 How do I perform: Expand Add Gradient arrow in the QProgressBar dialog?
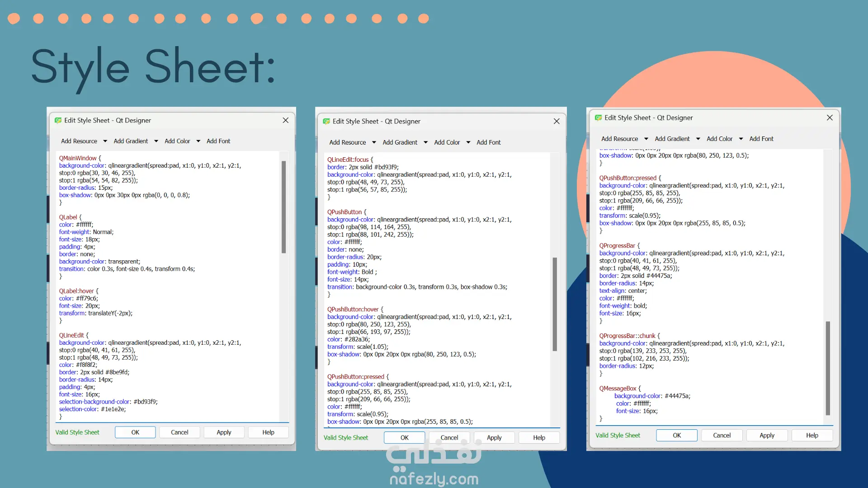[x=698, y=139]
